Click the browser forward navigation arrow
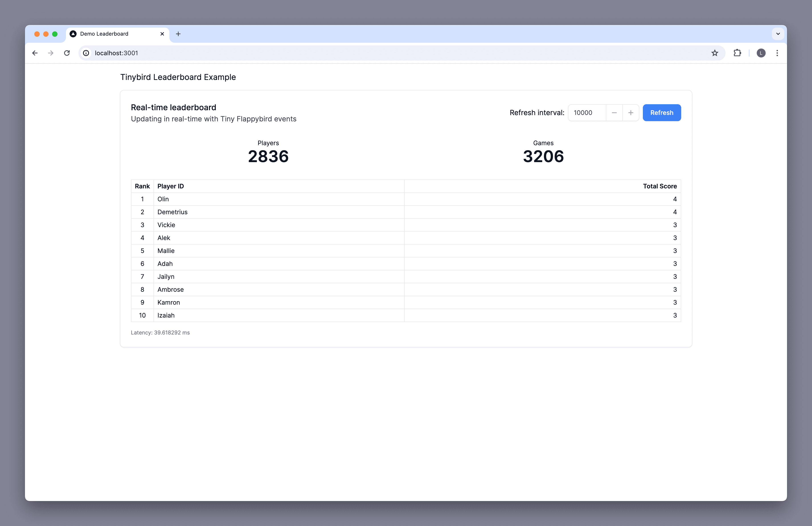The image size is (812, 526). (50, 53)
